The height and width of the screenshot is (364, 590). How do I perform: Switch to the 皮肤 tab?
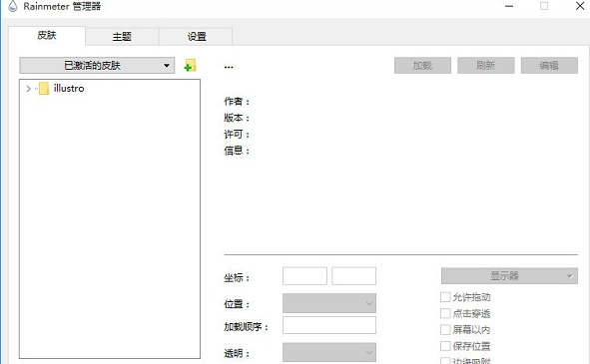pyautogui.click(x=47, y=36)
